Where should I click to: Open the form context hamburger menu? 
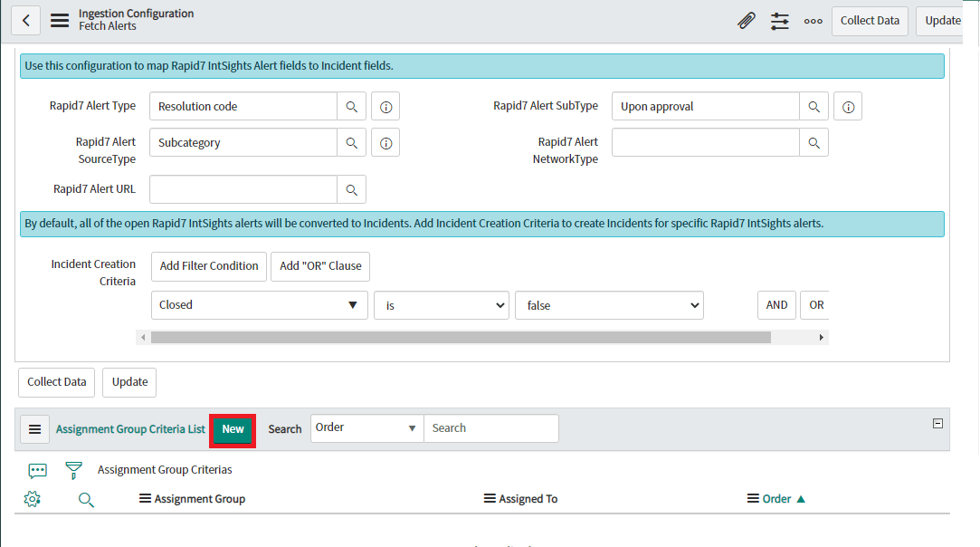(60, 20)
